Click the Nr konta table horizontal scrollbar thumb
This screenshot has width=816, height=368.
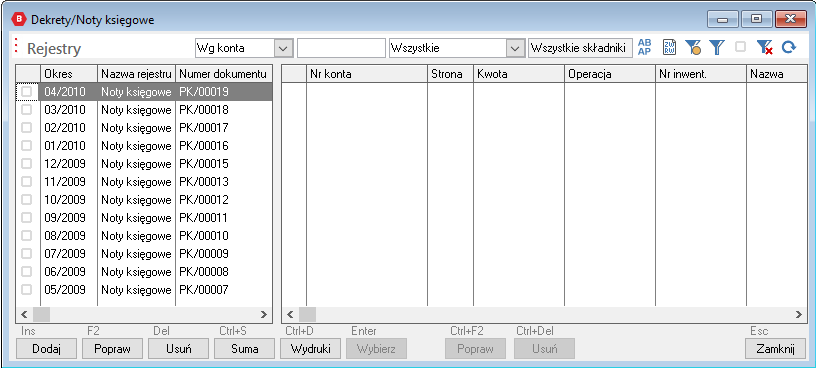[x=307, y=314]
